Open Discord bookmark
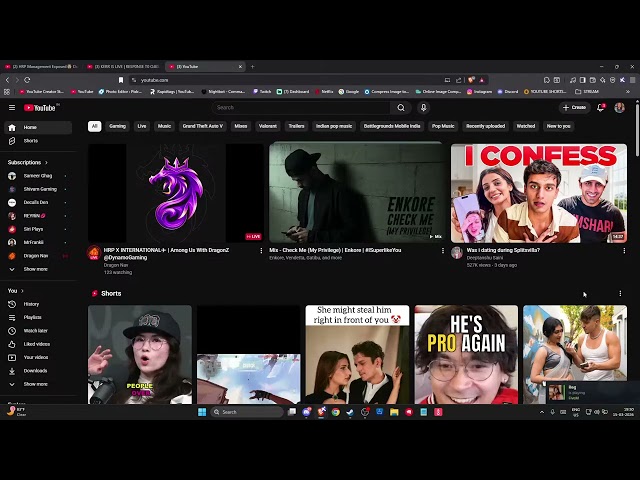This screenshot has width=640, height=480. [508, 92]
